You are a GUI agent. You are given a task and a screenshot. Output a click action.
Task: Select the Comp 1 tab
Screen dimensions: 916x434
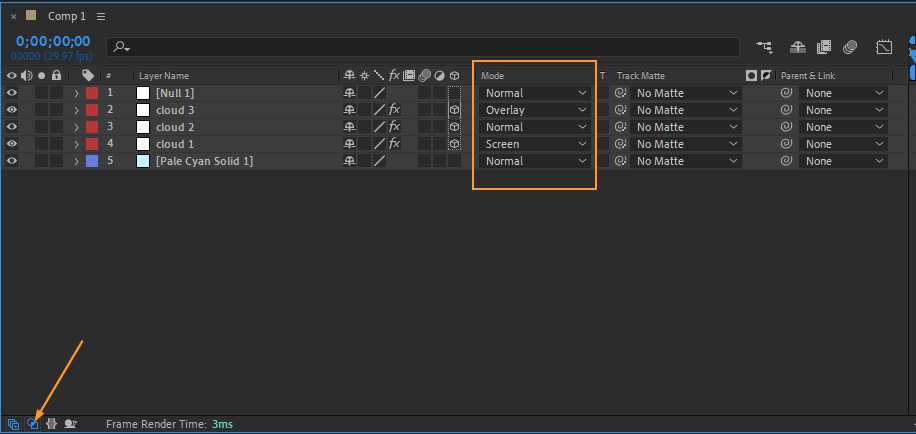pos(68,17)
